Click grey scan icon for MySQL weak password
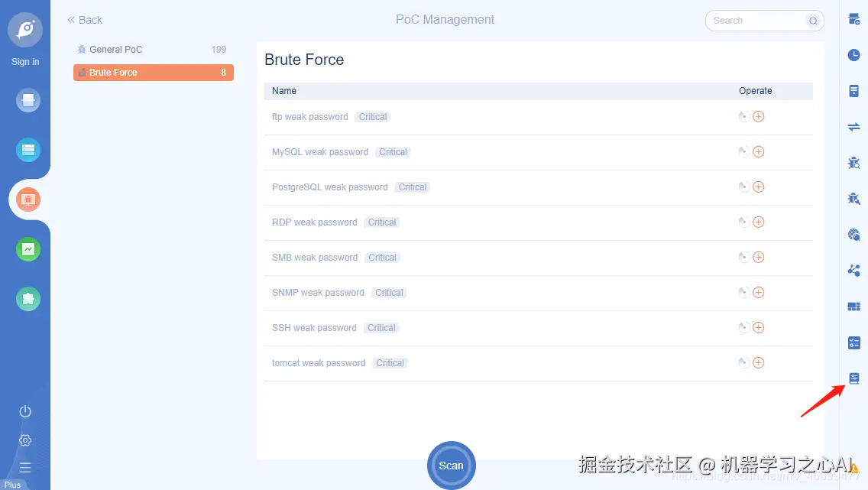This screenshot has width=868, height=490. point(743,151)
